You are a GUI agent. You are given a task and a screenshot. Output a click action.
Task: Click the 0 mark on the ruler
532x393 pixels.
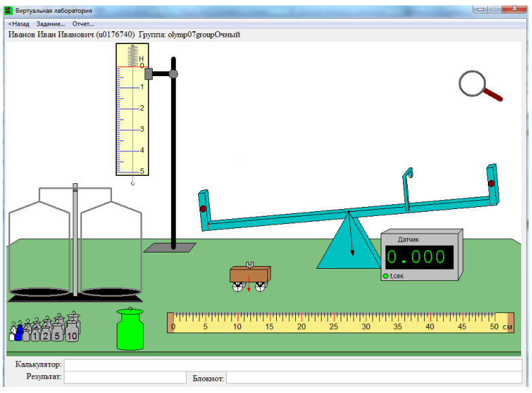(x=174, y=326)
